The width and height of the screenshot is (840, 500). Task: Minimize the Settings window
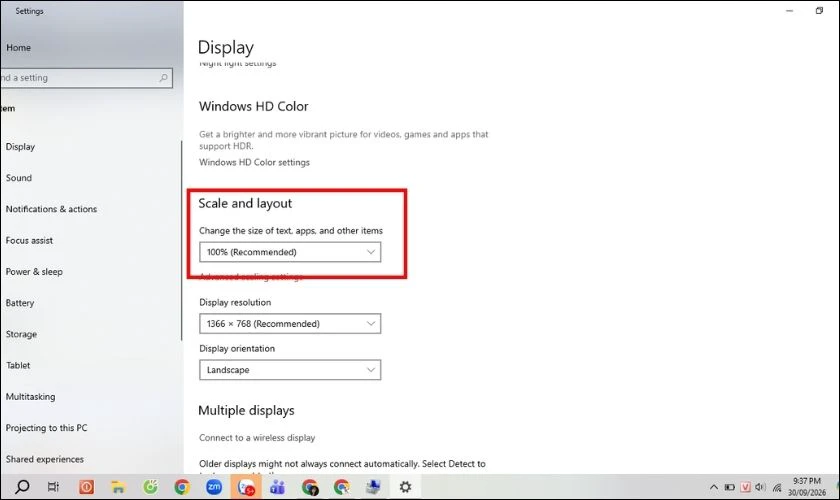click(x=790, y=11)
